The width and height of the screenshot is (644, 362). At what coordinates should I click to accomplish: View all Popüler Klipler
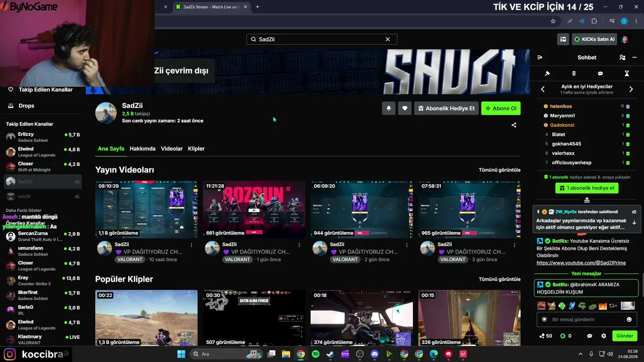click(x=500, y=279)
